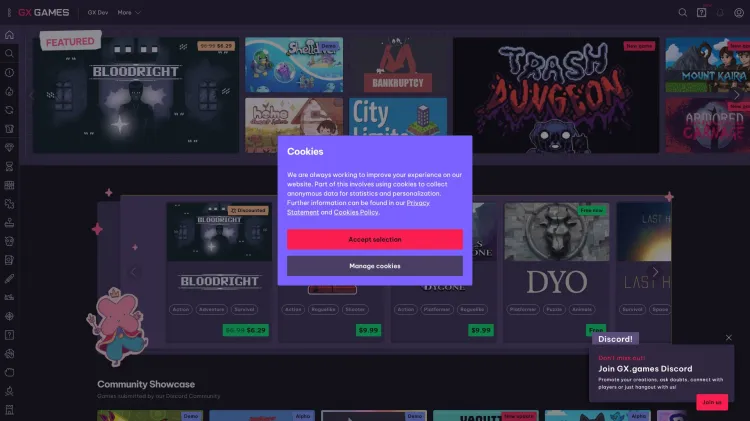Open the GX Dev menu item

tap(97, 13)
